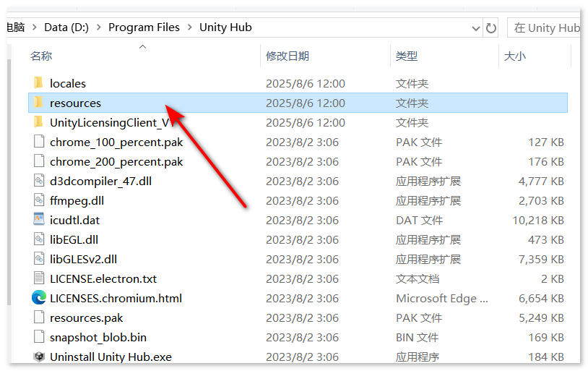This screenshot has width=588, height=371.
Task: Go to Program Files in the breadcrumb
Action: [x=144, y=27]
